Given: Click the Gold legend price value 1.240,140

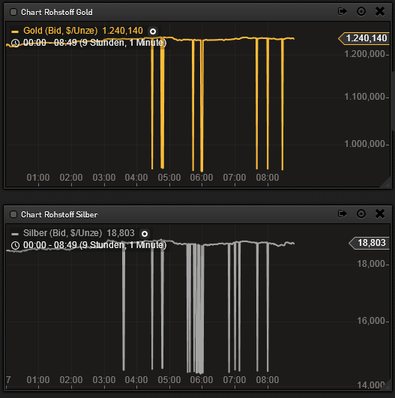Looking at the screenshot, I should [x=123, y=31].
